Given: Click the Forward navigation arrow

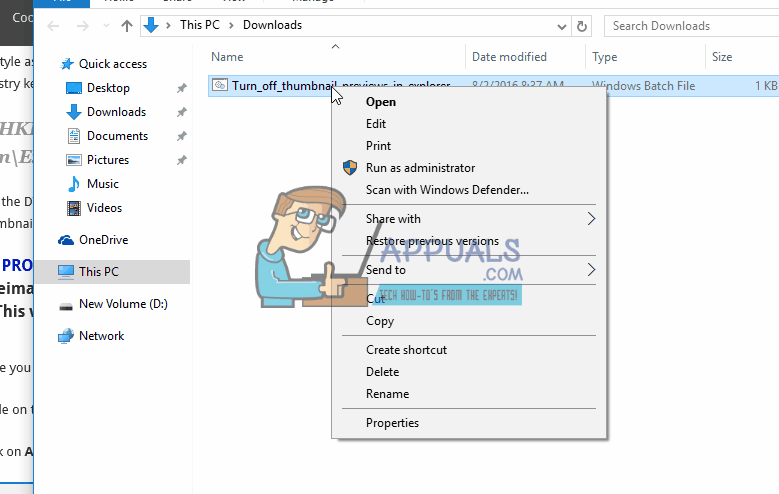Looking at the screenshot, I should pos(83,26).
